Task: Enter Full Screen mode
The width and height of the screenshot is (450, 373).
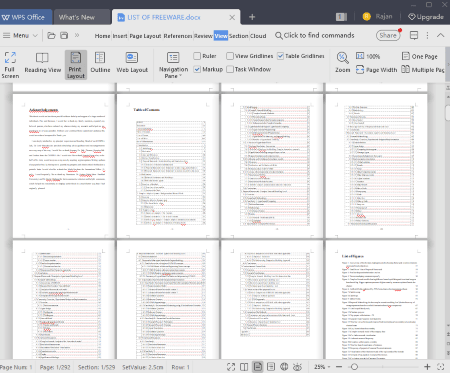Action: click(10, 65)
